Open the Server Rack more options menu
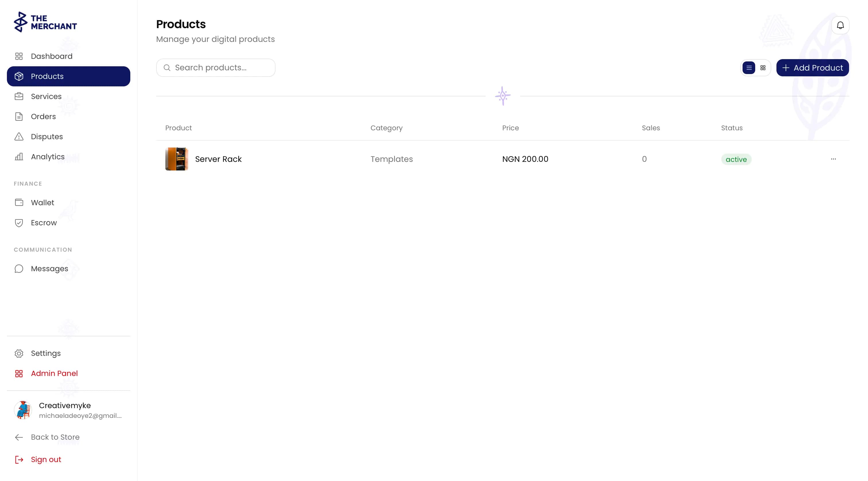The width and height of the screenshot is (868, 481). point(833,159)
